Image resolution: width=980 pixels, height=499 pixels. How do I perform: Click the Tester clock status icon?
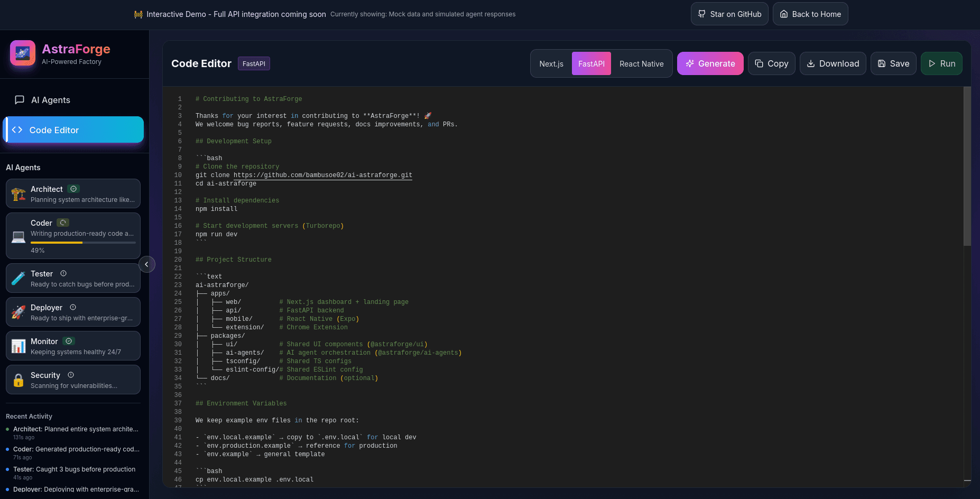pyautogui.click(x=63, y=273)
